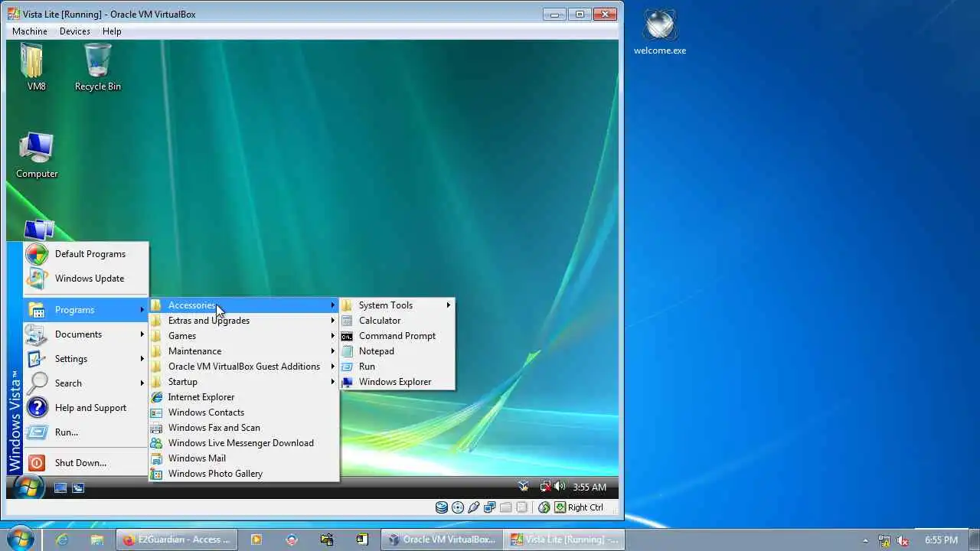
Task: Open the VM8 folder icon on Vista desktop
Action: coord(36,67)
